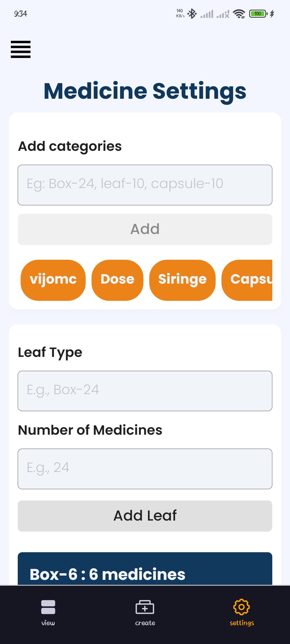The height and width of the screenshot is (644, 290).
Task: Focus the Number of Medicines field
Action: click(145, 469)
